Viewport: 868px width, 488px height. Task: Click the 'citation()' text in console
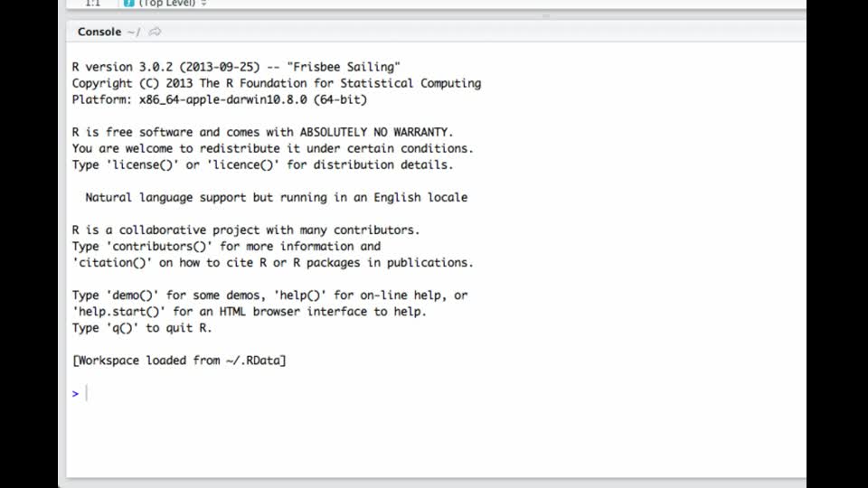(112, 263)
